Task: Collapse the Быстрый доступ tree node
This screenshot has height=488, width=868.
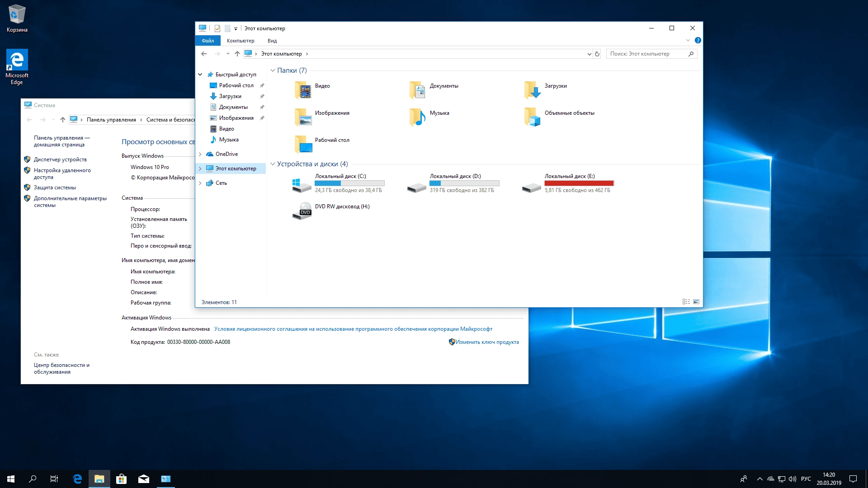Action: 200,75
